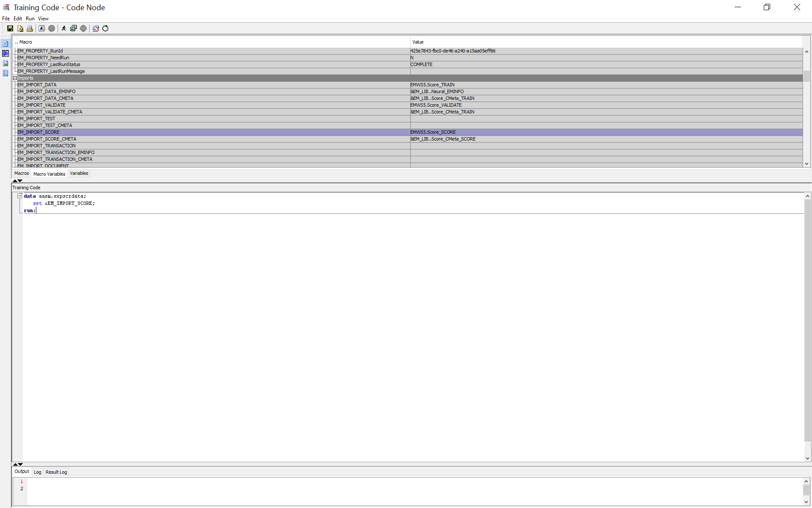Click the Results windows icon
This screenshot has height=508, width=812.
tap(74, 28)
